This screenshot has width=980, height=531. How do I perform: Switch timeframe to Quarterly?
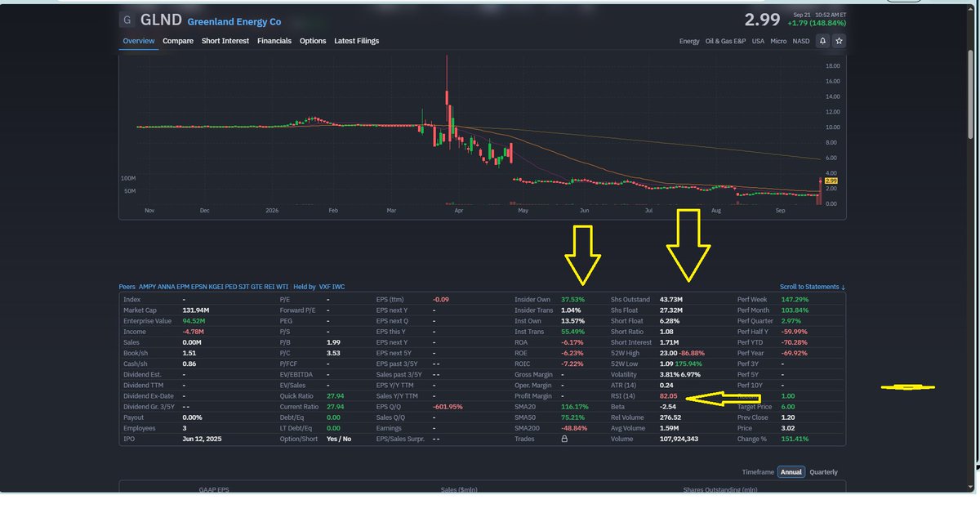coord(823,472)
